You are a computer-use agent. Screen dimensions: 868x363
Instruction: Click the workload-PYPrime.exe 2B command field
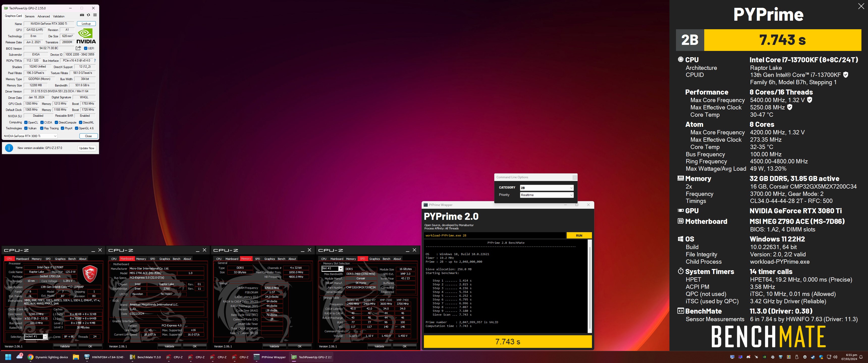click(x=495, y=235)
